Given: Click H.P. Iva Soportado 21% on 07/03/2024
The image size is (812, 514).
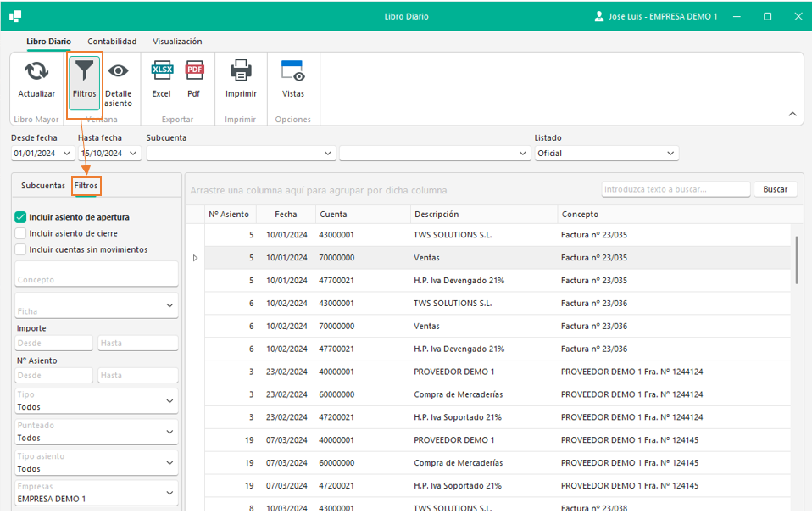Looking at the screenshot, I should 458,486.
